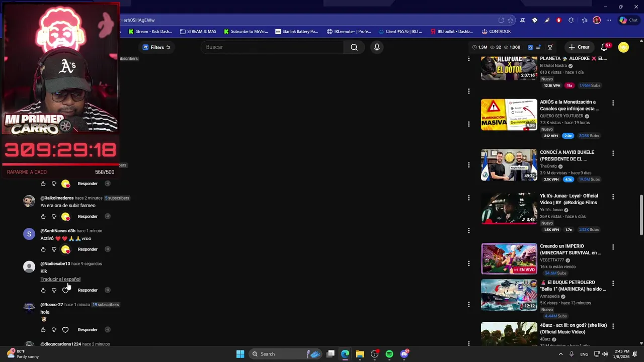Give a heart to @Nadiesabe13's comment
The height and width of the screenshot is (362, 644).
65,290
